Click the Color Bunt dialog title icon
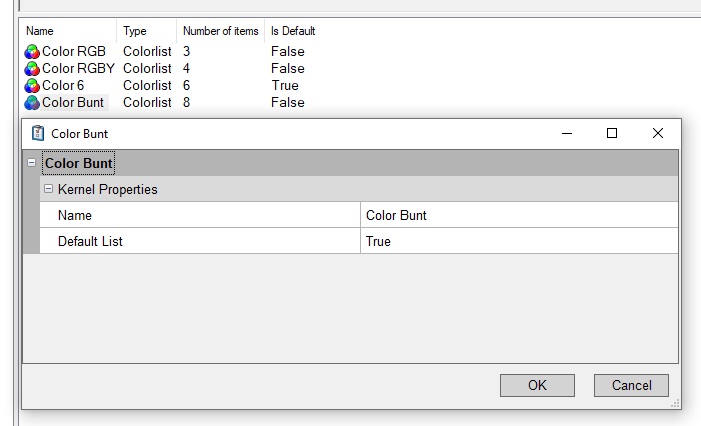 [x=38, y=133]
